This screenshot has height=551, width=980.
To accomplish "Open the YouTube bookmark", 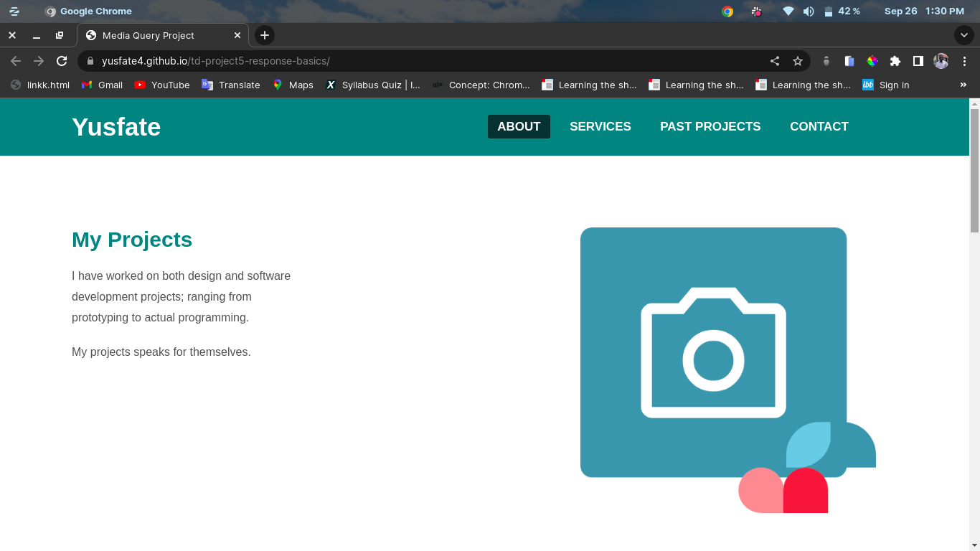I will [x=162, y=85].
